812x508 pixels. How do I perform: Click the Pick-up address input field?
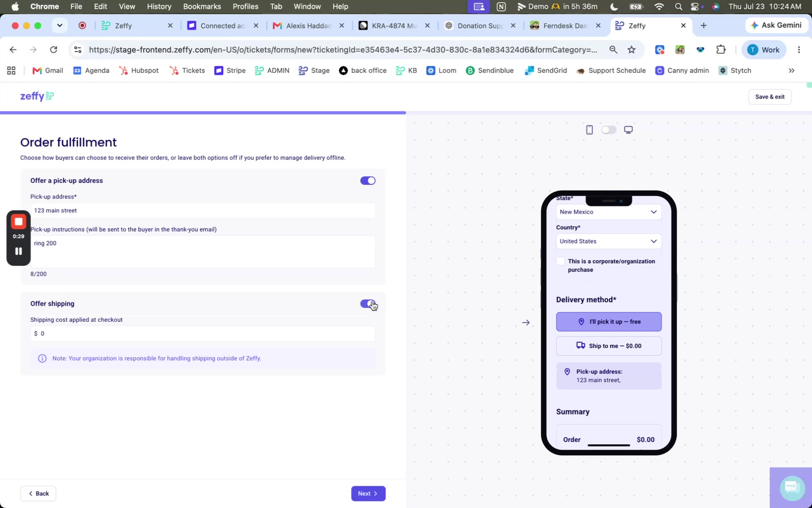coord(203,211)
